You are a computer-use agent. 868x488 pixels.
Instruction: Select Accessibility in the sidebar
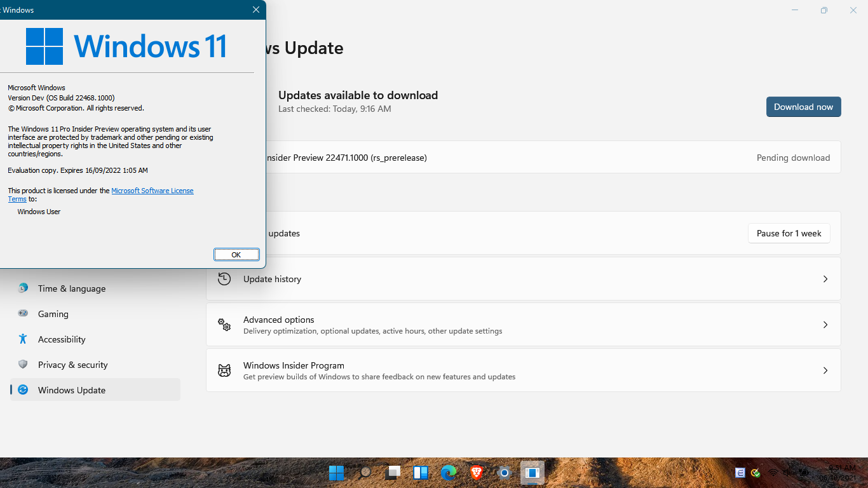tap(95, 339)
